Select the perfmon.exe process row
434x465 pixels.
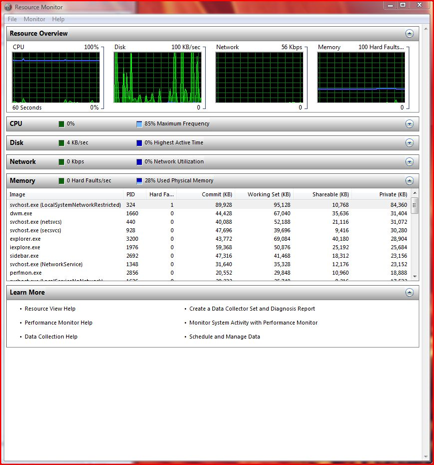(209, 273)
